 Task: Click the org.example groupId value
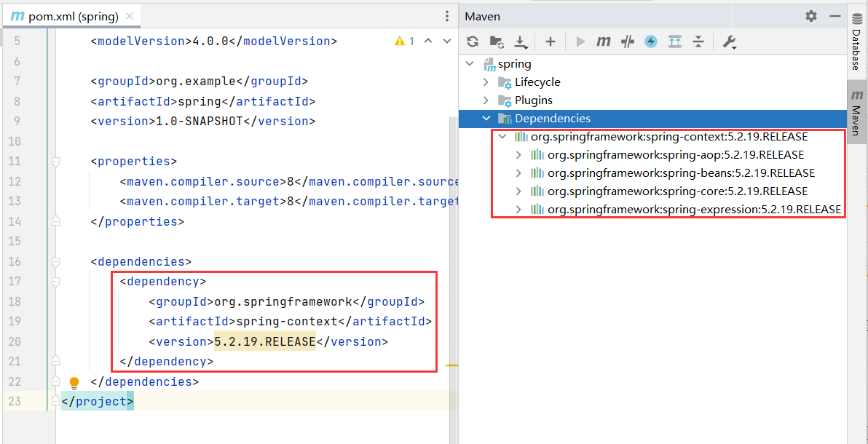tap(196, 82)
